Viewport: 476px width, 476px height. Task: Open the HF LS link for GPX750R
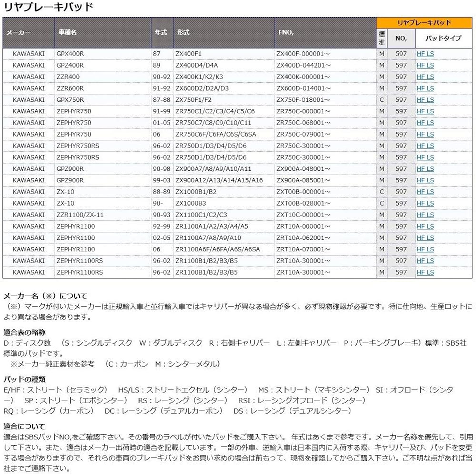[x=425, y=100]
